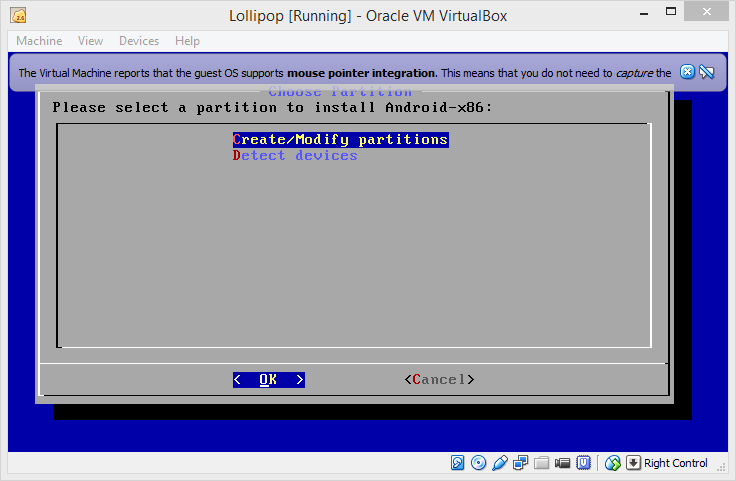
Task: Click the Right Control host key label
Action: point(675,463)
